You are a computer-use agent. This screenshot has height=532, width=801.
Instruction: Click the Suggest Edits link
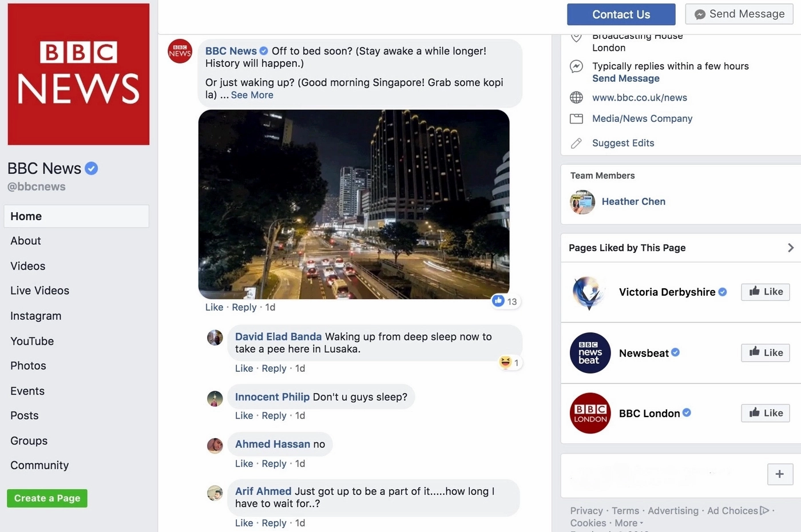pos(623,143)
